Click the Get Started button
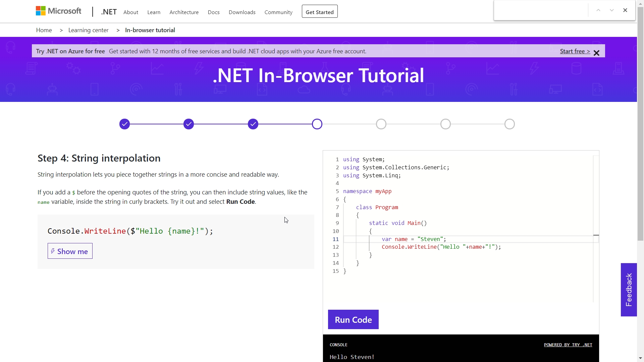Image resolution: width=644 pixels, height=362 pixels. coord(320,11)
